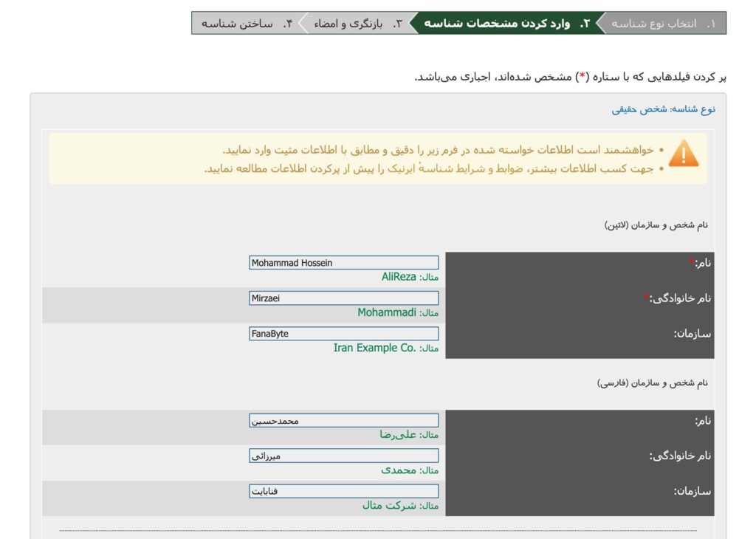The image size is (756, 539).
Task: Click the orange warning triangle icon
Action: pos(684,154)
